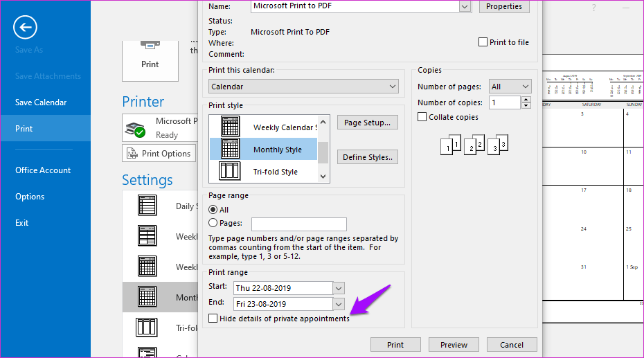Click the collate pages illustration

click(x=474, y=145)
